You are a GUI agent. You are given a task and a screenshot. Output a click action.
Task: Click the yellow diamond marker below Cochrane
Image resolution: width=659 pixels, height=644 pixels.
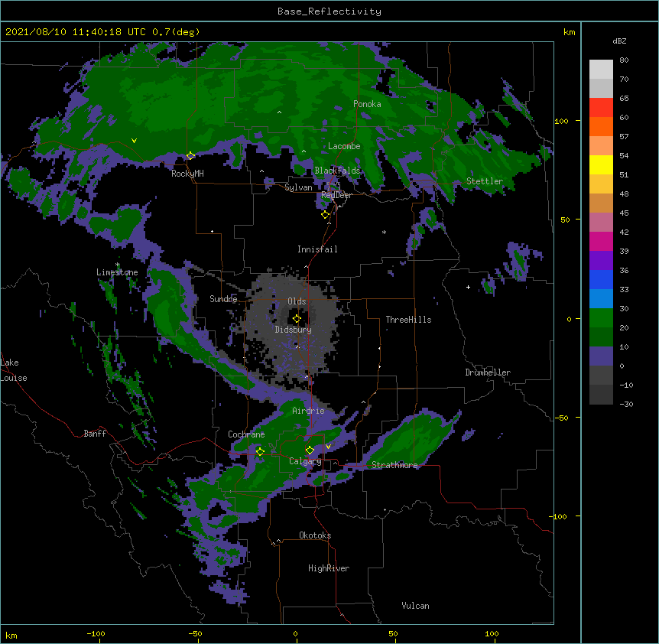(x=260, y=451)
